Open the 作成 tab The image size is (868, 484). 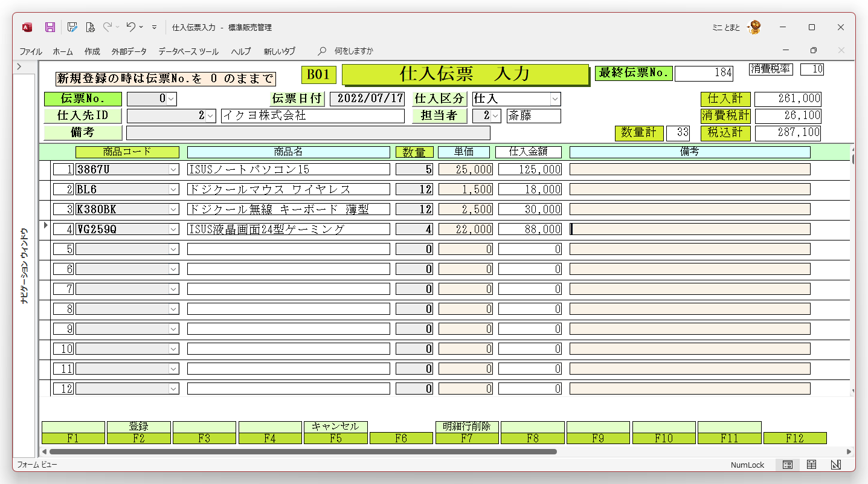92,51
